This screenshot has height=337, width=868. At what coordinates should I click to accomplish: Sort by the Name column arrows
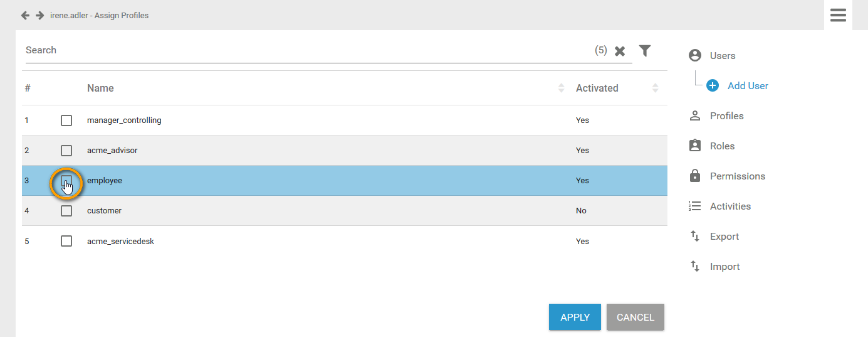[x=561, y=88]
